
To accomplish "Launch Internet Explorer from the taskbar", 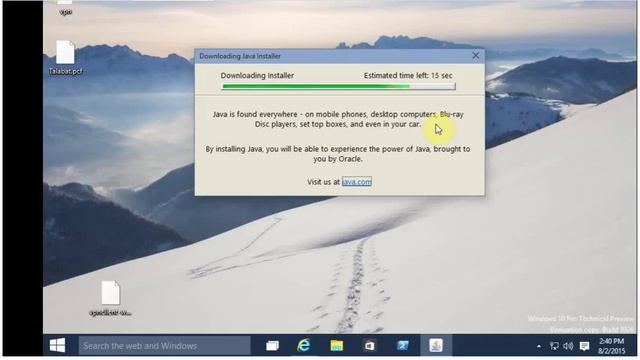I will pos(304,346).
